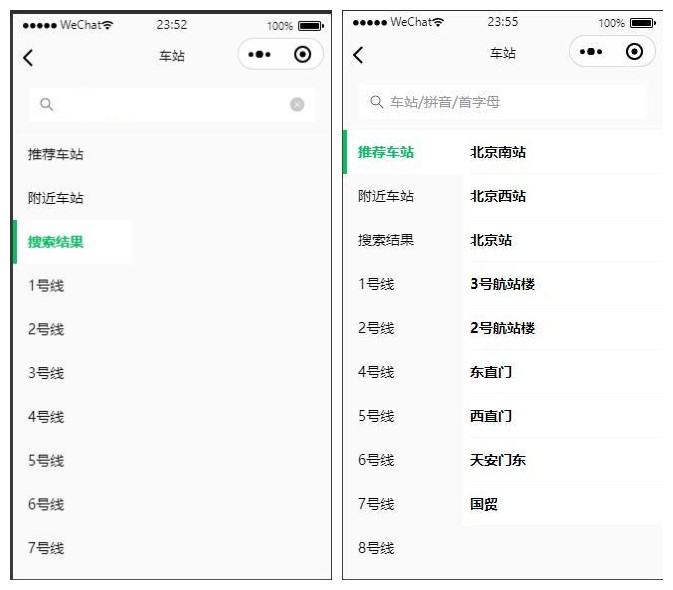Tap the circular close target on left screen
The width and height of the screenshot is (673, 590).
(303, 54)
